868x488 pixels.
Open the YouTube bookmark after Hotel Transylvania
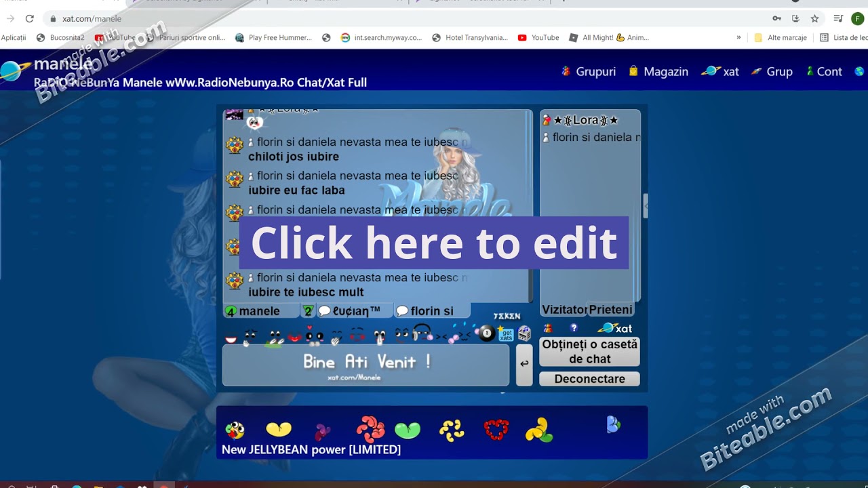coord(538,38)
